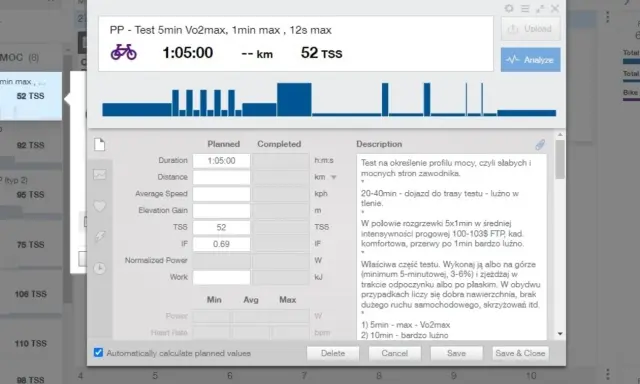Click the planned Distance field

point(221,177)
